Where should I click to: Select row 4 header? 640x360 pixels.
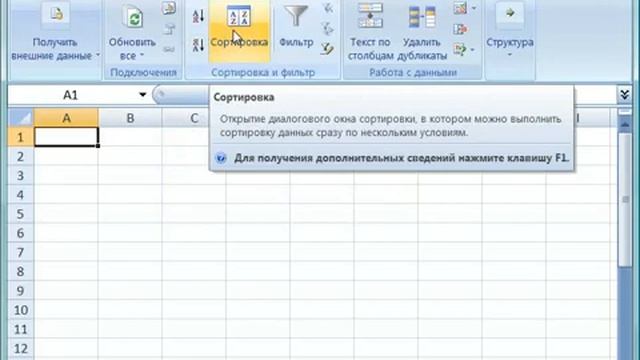(x=20, y=195)
